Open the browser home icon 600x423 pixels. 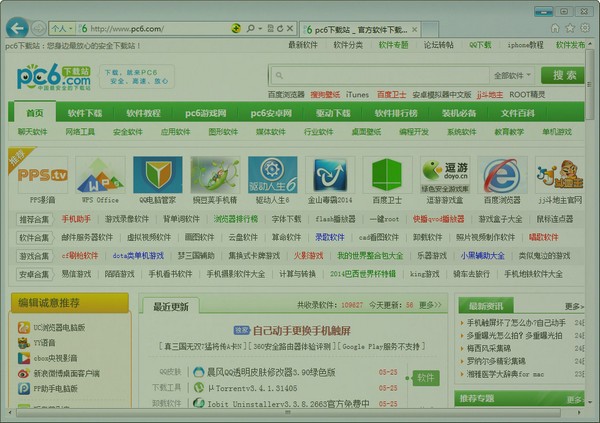point(555,28)
